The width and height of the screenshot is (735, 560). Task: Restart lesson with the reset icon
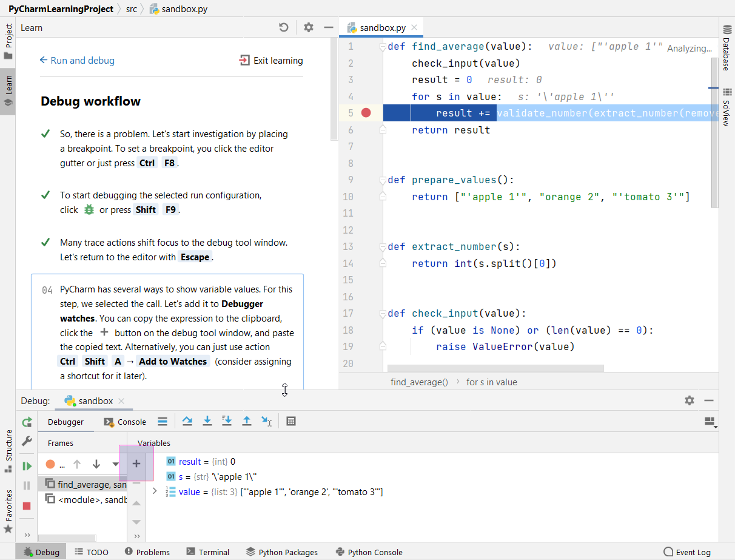283,27
